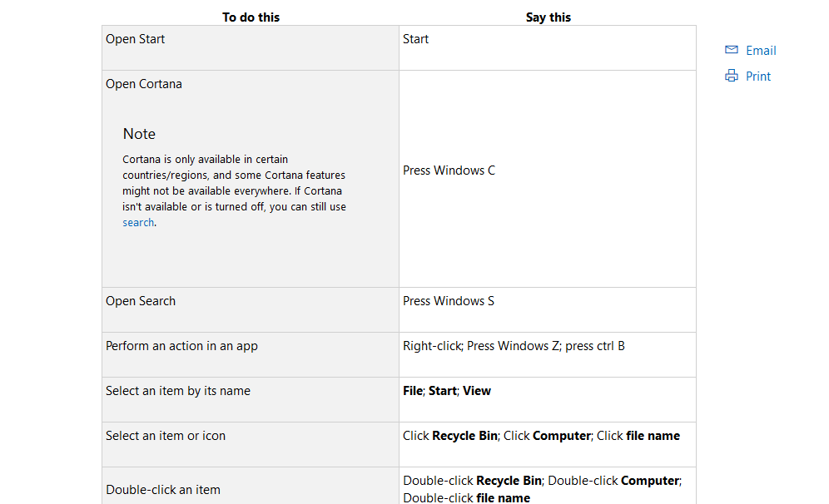
Task: Select the 'Open Start' table cell
Action: point(135,39)
